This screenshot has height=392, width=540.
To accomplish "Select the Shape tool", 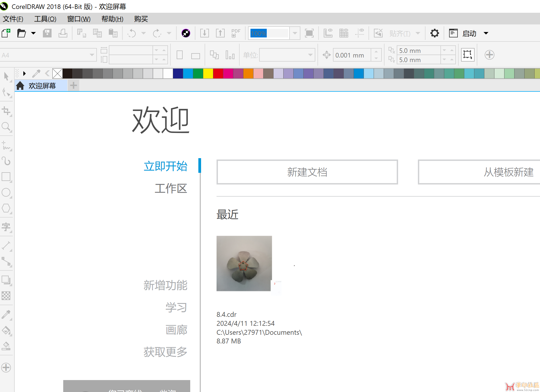I will pos(6,93).
